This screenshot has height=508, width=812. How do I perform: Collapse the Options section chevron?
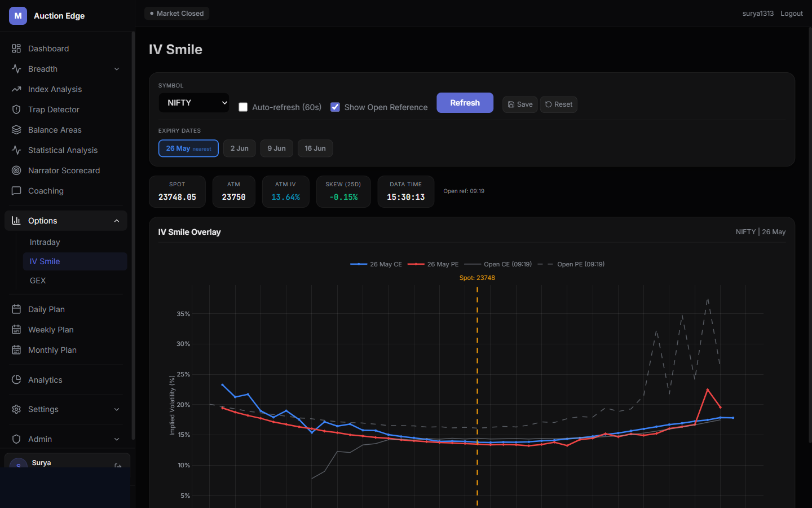pos(117,221)
